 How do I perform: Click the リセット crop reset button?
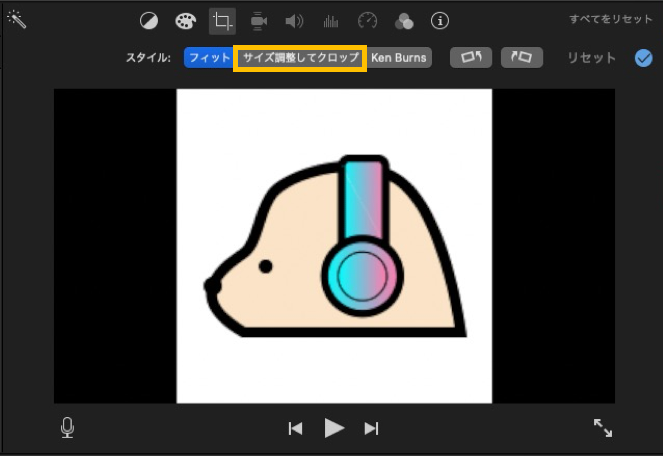click(x=591, y=58)
